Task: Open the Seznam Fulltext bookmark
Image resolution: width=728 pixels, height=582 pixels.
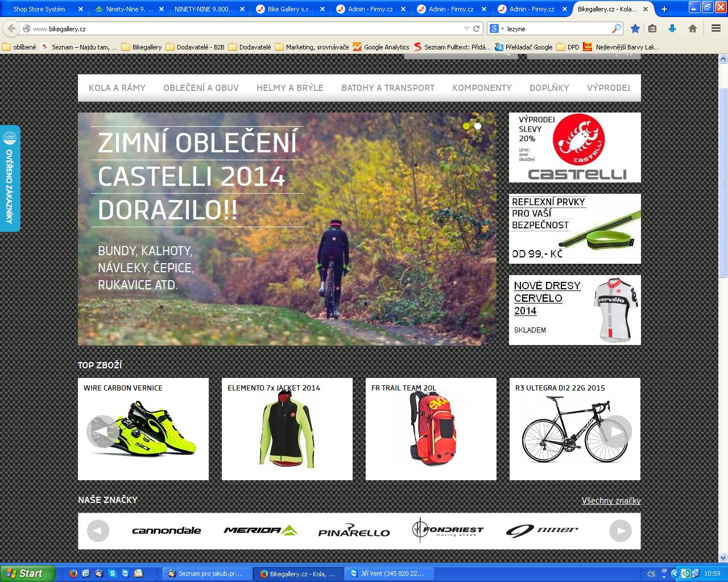Action: pyautogui.click(x=452, y=47)
